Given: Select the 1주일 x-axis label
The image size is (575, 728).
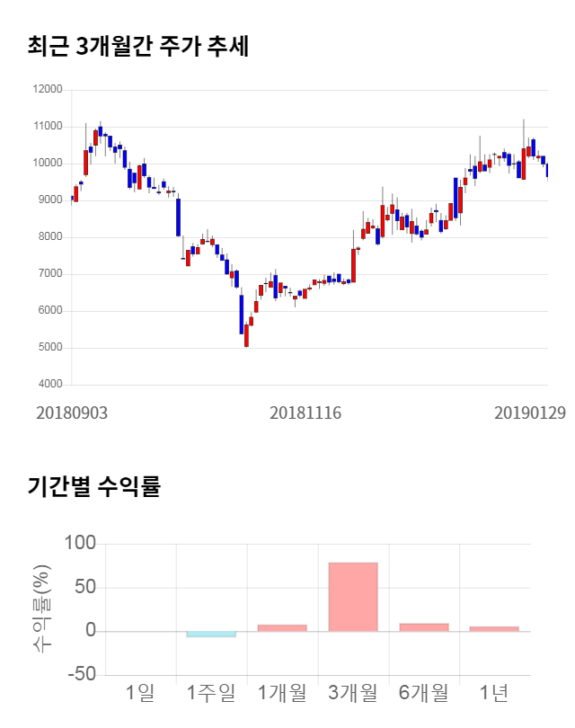Looking at the screenshot, I should coord(211,692).
